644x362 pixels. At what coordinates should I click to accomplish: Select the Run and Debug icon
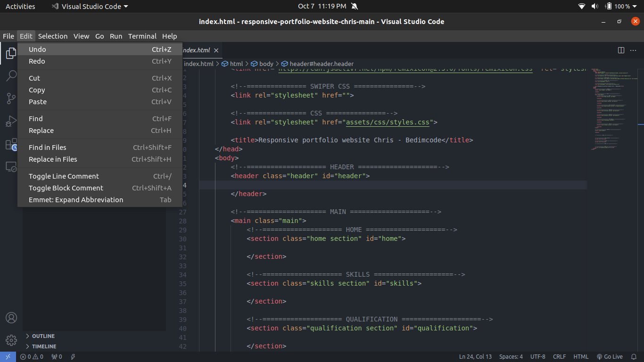click(10, 121)
